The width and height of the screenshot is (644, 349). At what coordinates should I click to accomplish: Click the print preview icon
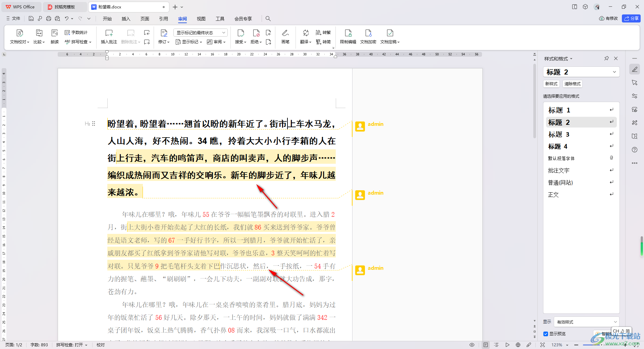click(57, 18)
